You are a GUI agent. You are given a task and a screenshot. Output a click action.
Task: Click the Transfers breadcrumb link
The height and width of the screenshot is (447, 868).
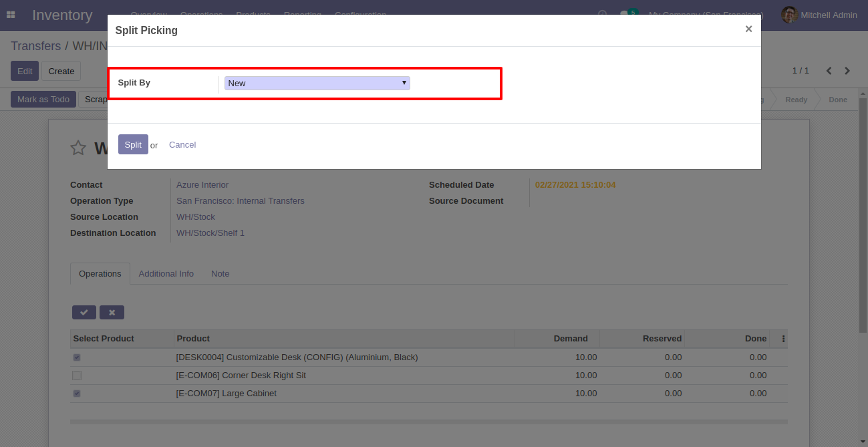(x=35, y=46)
